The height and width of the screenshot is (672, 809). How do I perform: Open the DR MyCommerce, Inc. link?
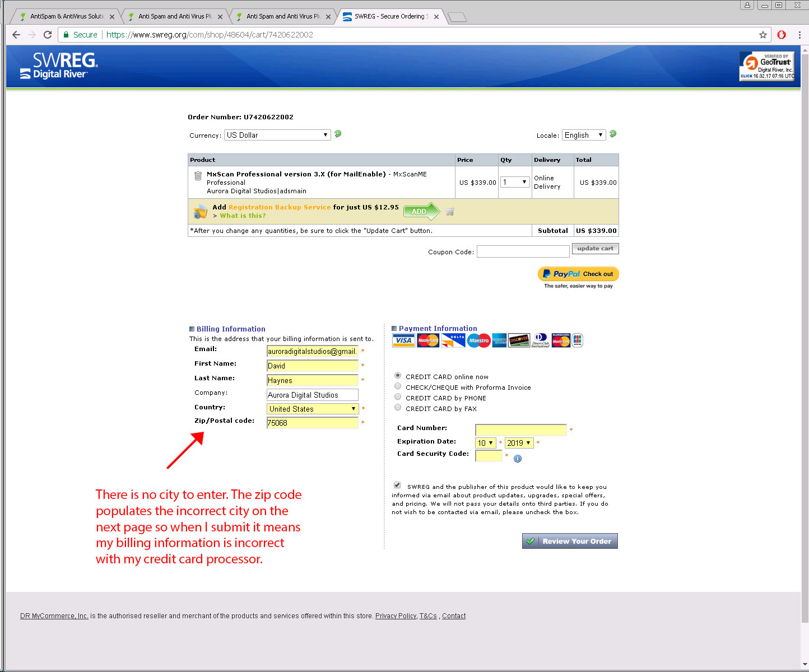point(54,616)
